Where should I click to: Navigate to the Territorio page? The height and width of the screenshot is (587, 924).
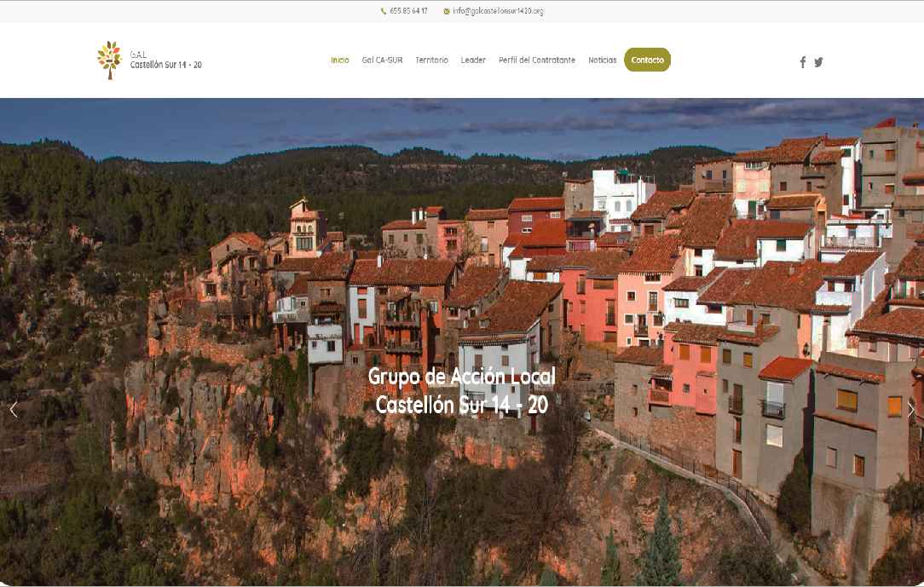pyautogui.click(x=431, y=60)
